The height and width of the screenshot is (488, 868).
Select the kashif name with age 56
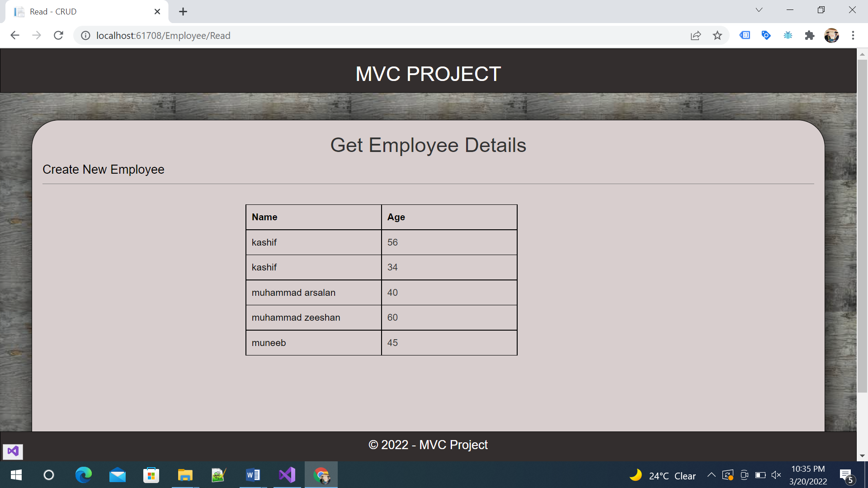[x=264, y=242]
